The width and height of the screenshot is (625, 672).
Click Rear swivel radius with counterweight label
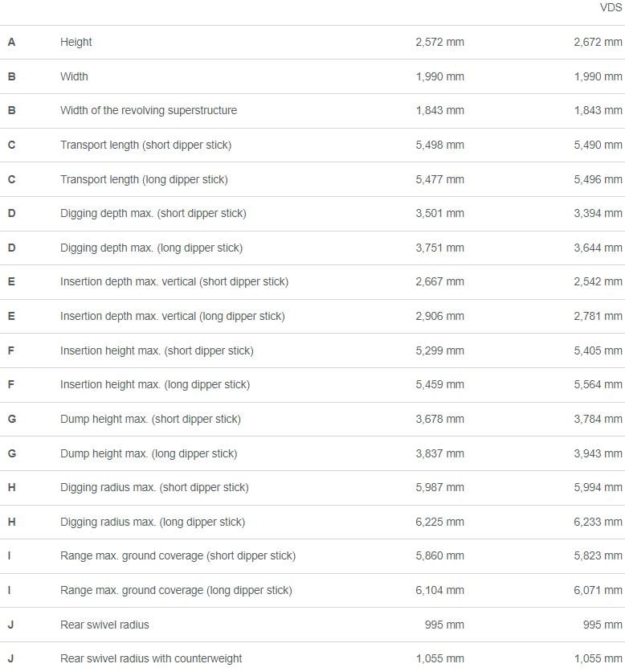[x=151, y=658]
